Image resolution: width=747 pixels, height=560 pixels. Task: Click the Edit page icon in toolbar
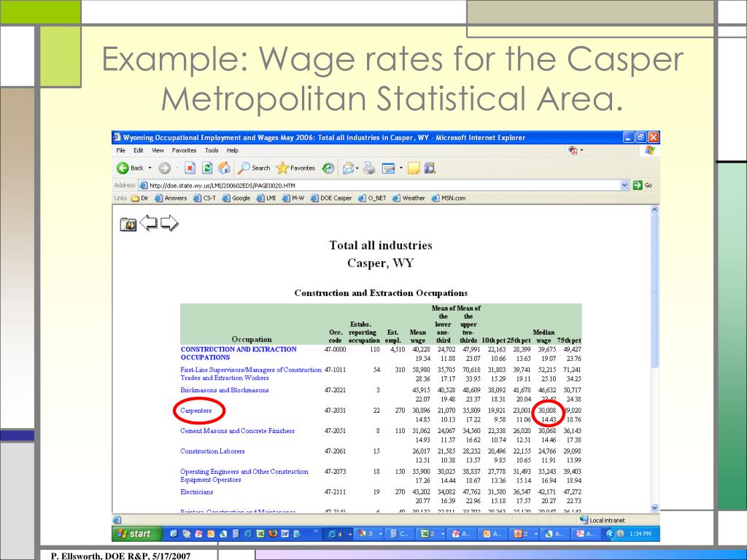[x=389, y=168]
